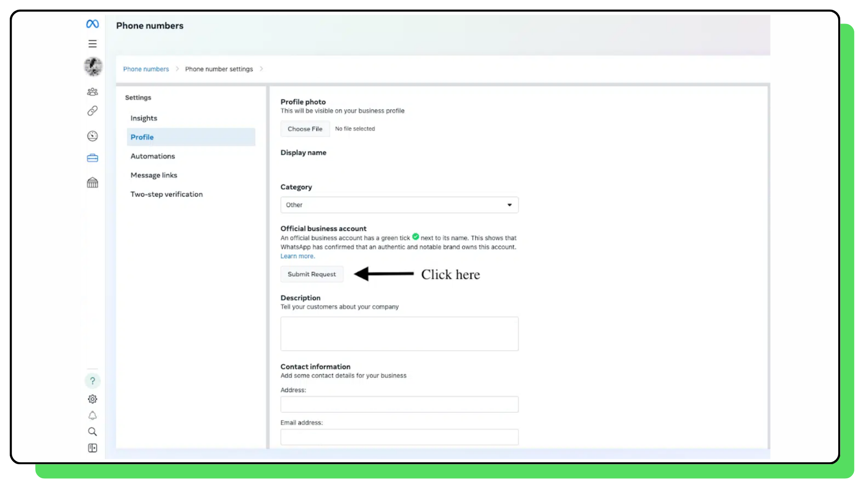
Task: Go back to Phone numbers breadcrumb
Action: pyautogui.click(x=146, y=69)
